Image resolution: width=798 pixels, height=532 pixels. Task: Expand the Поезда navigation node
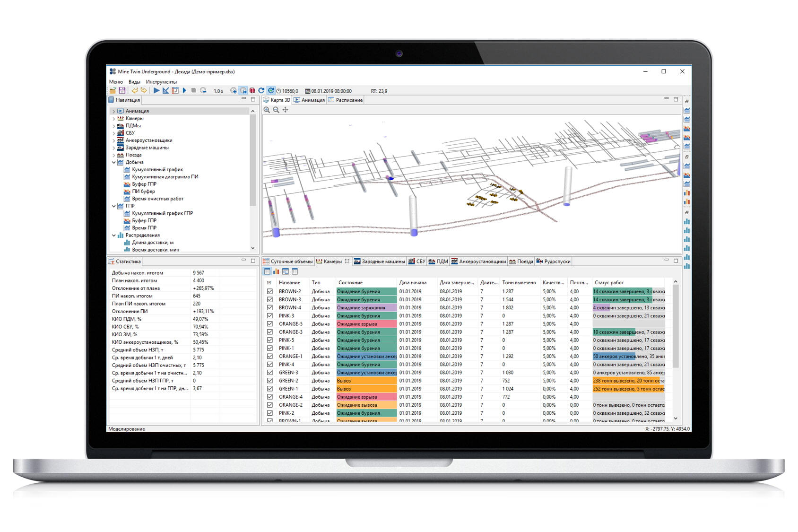click(x=113, y=155)
